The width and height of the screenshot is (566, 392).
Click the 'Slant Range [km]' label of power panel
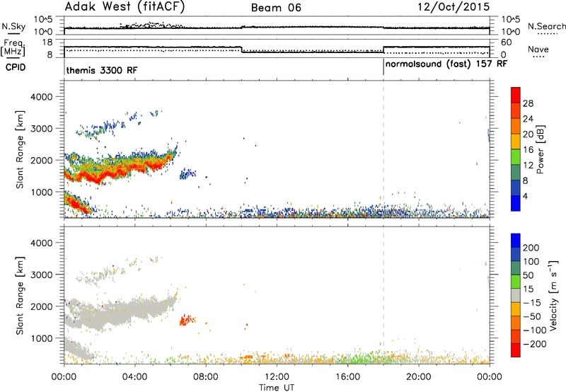pos(20,149)
